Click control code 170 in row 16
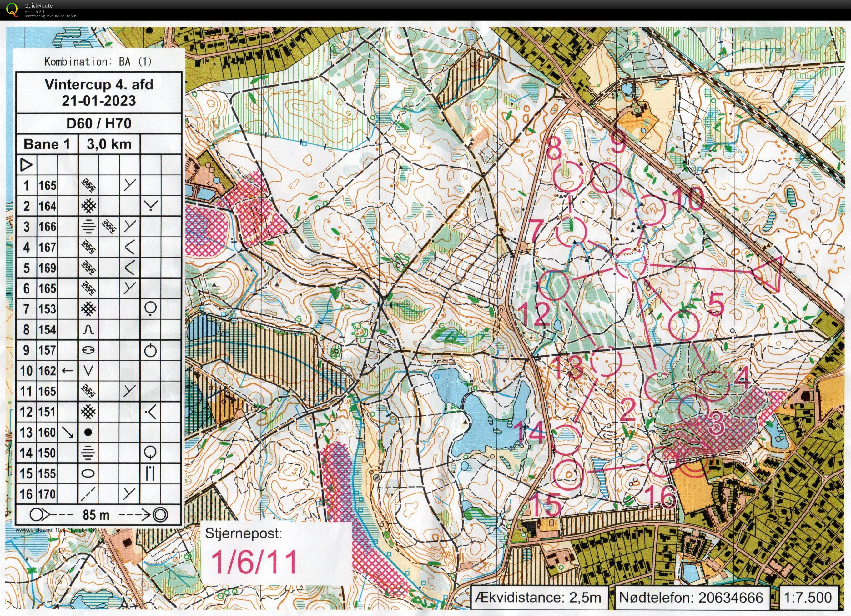Image resolution: width=851 pixels, height=616 pixels. pos(47,494)
